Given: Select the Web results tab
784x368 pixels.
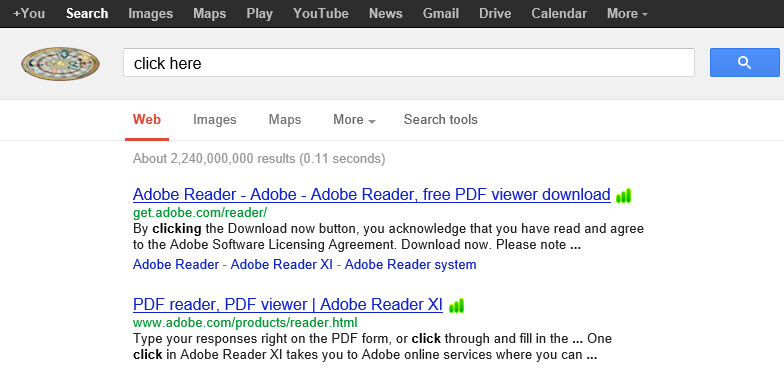Looking at the screenshot, I should pyautogui.click(x=147, y=120).
